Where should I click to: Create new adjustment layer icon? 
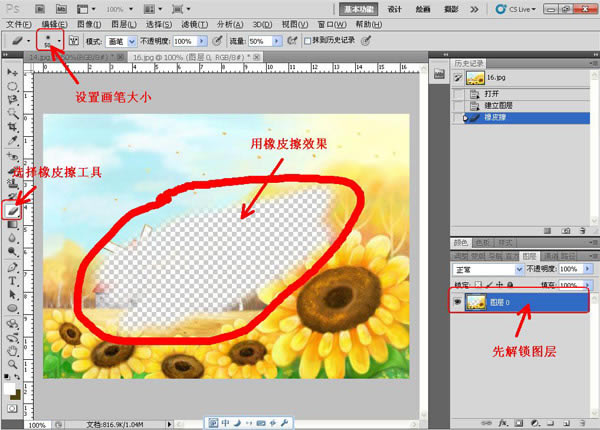coord(535,423)
